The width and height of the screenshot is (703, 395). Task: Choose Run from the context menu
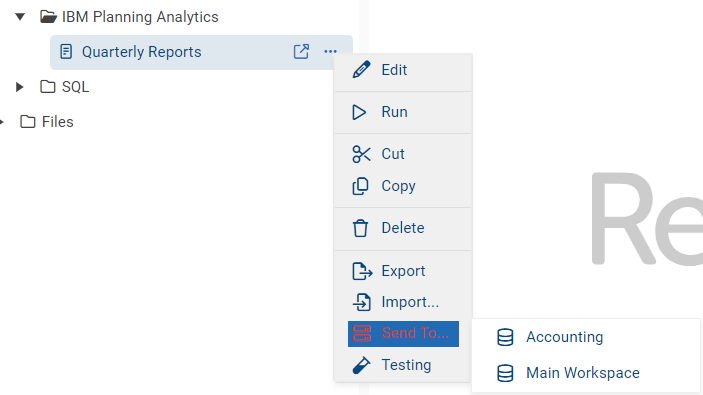(403, 112)
